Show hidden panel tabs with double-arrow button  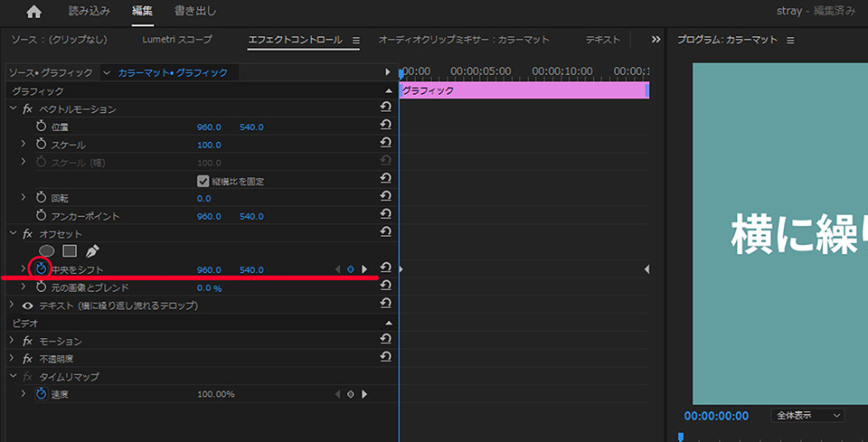point(656,40)
